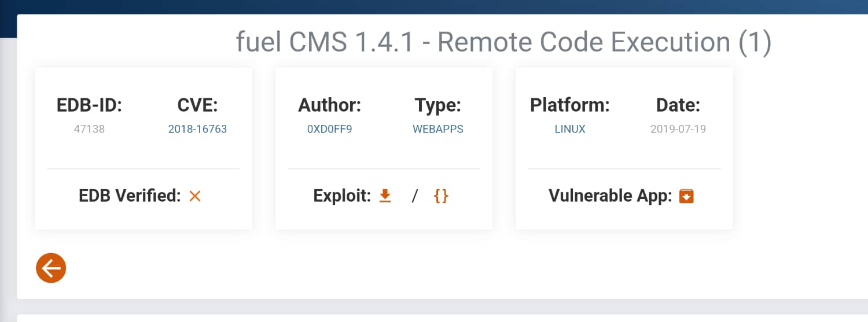Open author 0XD0FF9 profile link
The height and width of the screenshot is (322, 868).
tap(329, 129)
